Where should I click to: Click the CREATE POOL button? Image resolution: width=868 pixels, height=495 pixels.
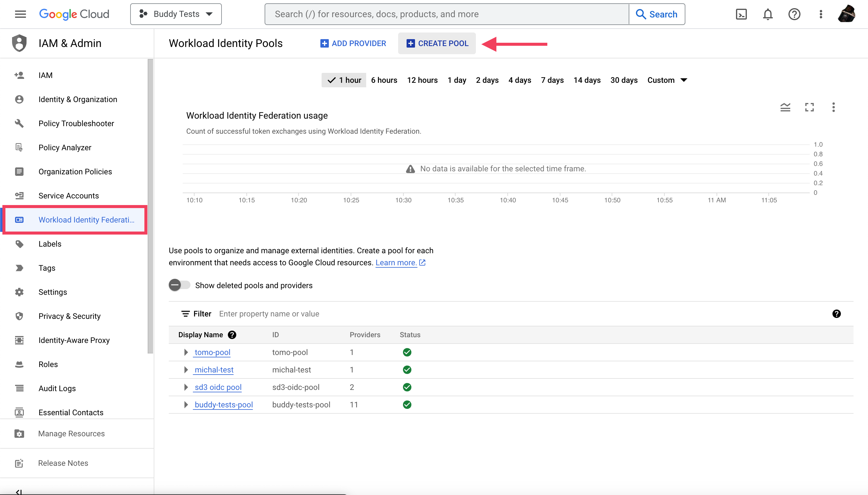click(437, 43)
